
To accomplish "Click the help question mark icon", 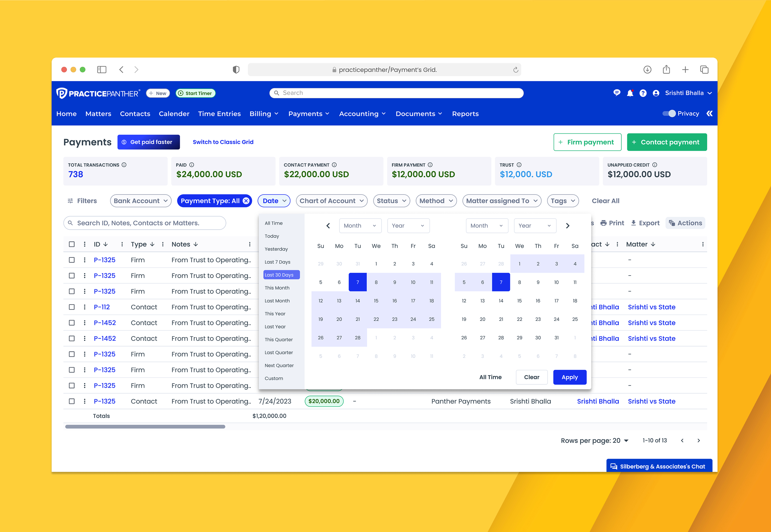I will tap(643, 93).
